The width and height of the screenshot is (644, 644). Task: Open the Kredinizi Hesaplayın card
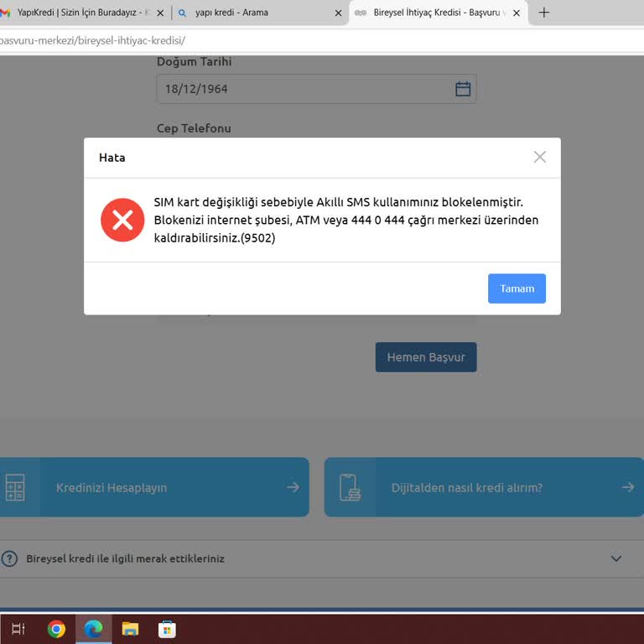coord(153,487)
